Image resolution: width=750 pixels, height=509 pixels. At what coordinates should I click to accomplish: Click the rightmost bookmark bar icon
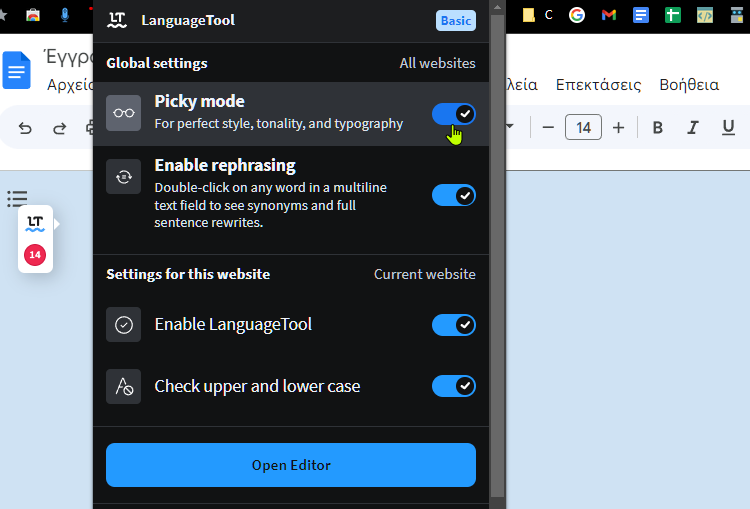(x=737, y=15)
